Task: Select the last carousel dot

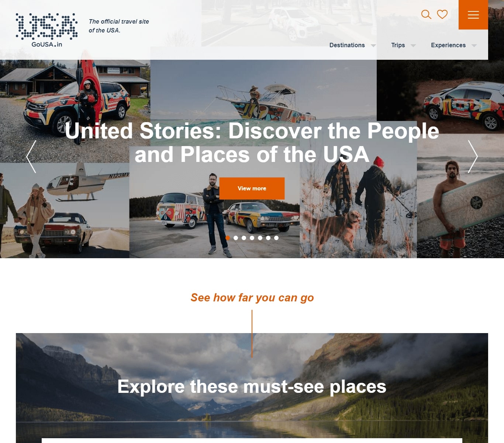Action: [276, 238]
